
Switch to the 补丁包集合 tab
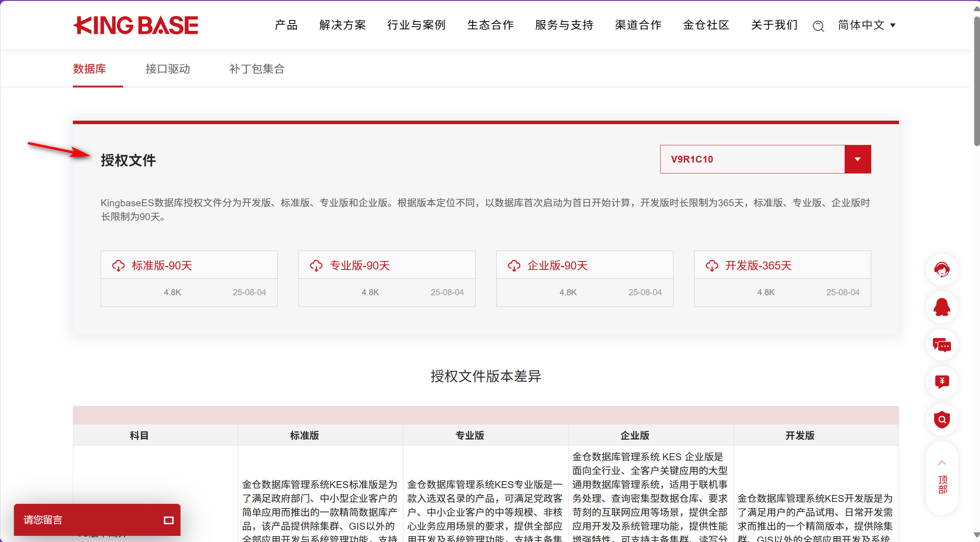257,69
